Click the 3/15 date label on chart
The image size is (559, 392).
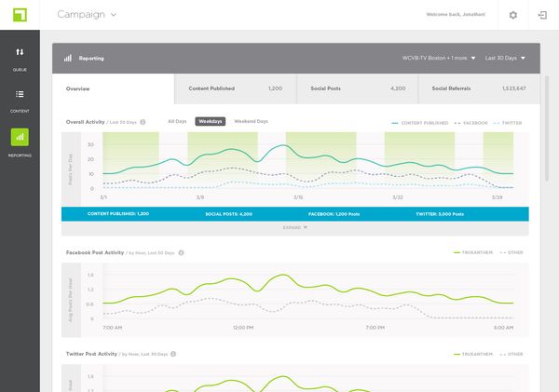coord(298,197)
